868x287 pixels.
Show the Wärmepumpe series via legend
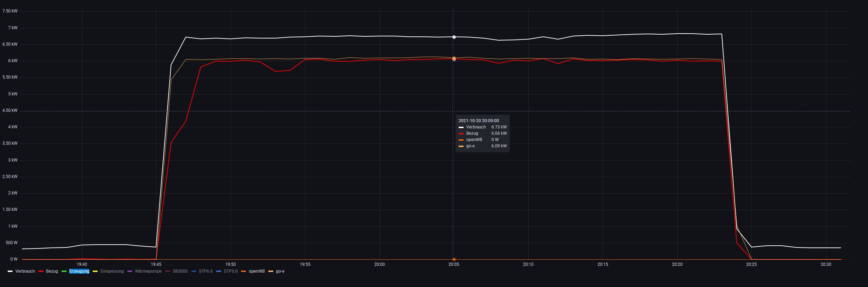(148, 271)
